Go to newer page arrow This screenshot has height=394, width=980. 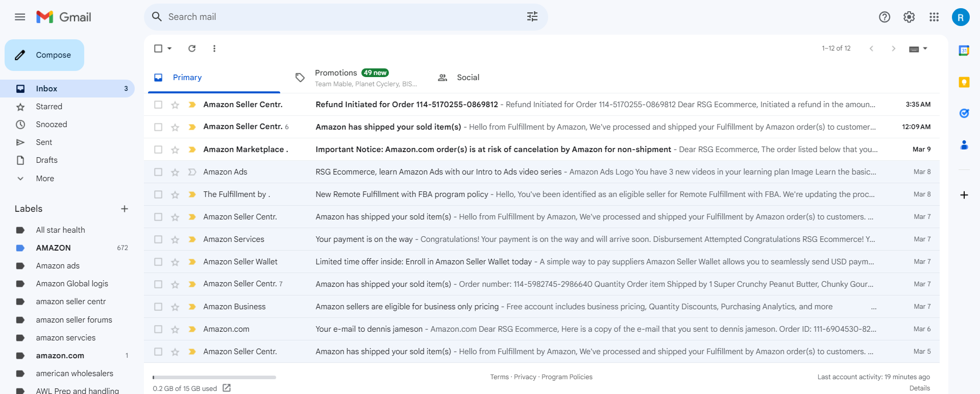point(871,48)
